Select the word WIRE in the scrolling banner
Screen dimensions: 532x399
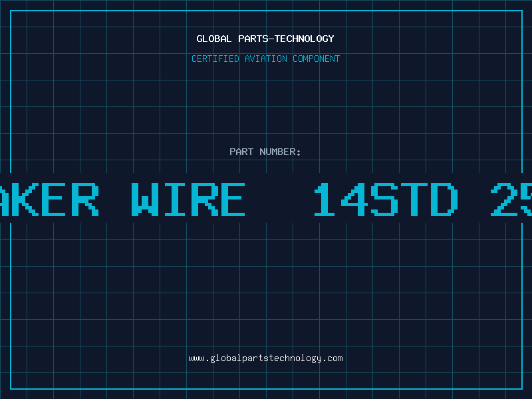point(188,199)
